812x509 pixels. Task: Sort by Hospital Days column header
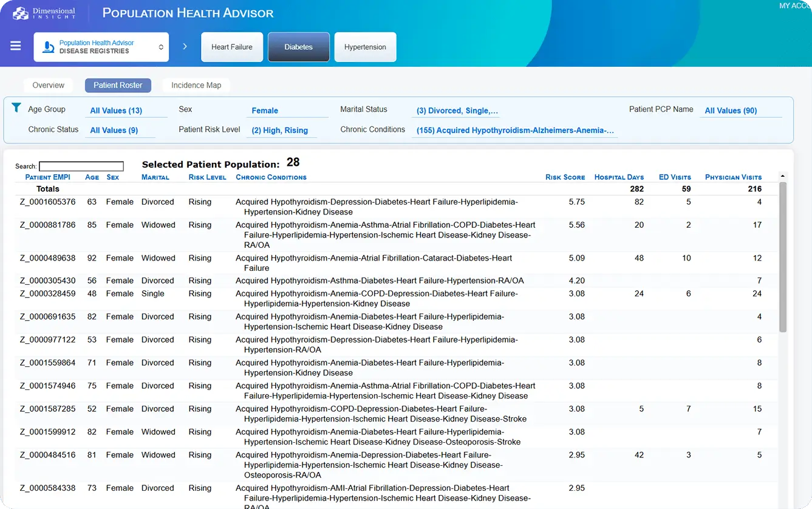coord(618,177)
